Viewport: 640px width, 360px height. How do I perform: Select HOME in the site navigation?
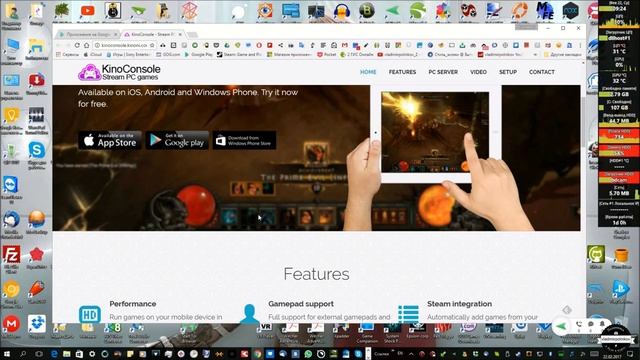368,72
